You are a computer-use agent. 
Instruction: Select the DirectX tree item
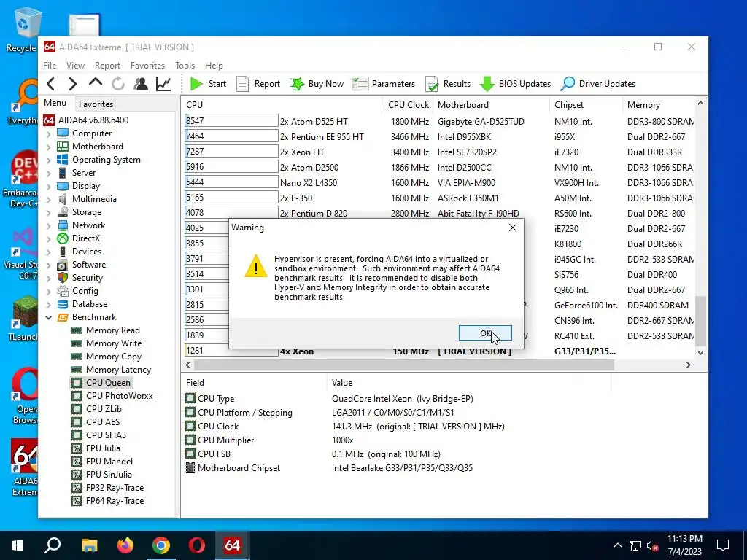(86, 238)
